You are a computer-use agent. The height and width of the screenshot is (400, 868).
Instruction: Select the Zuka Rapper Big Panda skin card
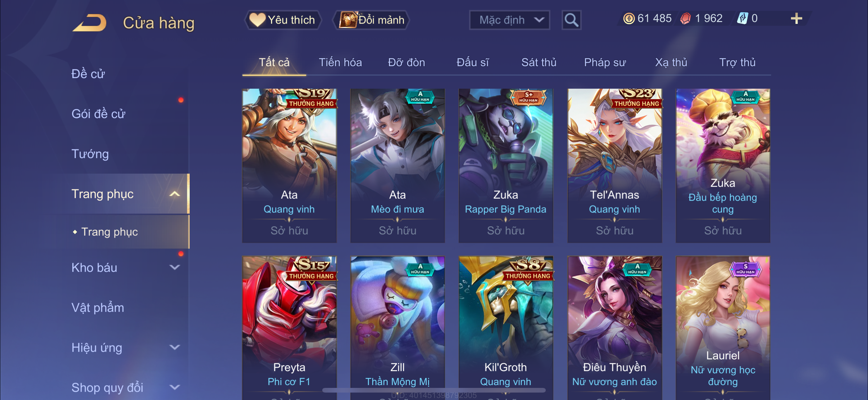pyautogui.click(x=506, y=165)
